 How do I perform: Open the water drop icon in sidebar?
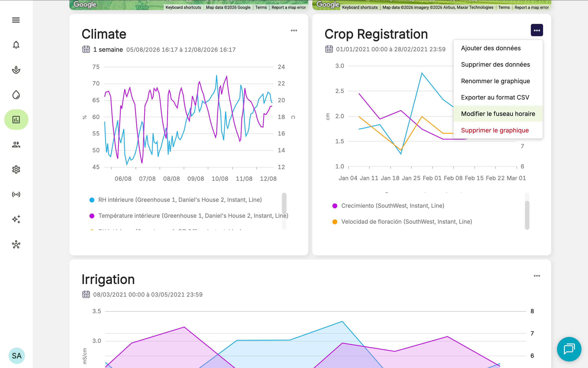point(16,95)
